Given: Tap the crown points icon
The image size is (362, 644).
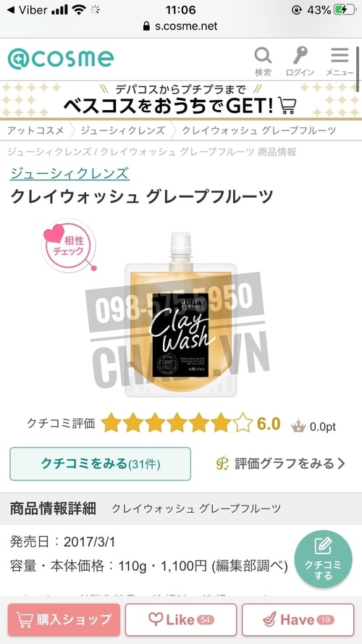Looking at the screenshot, I should (298, 427).
